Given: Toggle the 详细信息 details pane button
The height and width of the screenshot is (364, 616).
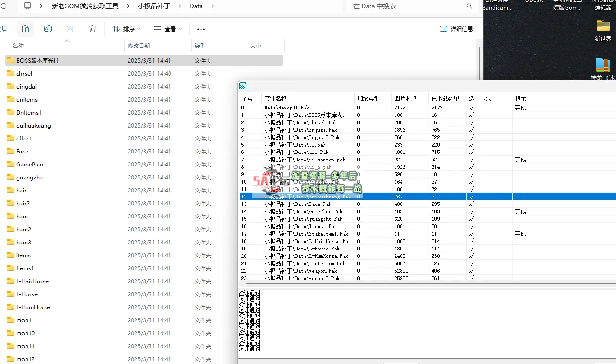Looking at the screenshot, I should (456, 29).
